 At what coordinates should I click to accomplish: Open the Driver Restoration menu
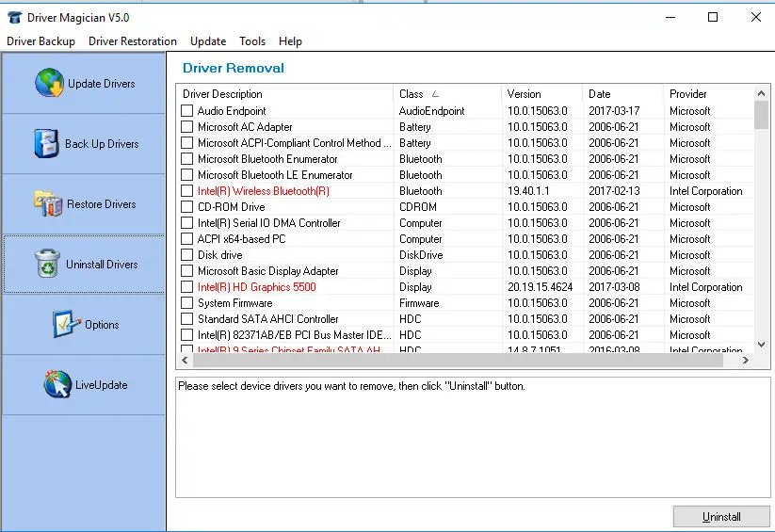[133, 41]
